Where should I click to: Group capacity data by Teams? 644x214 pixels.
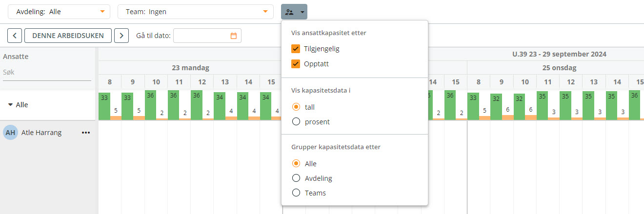(296, 193)
